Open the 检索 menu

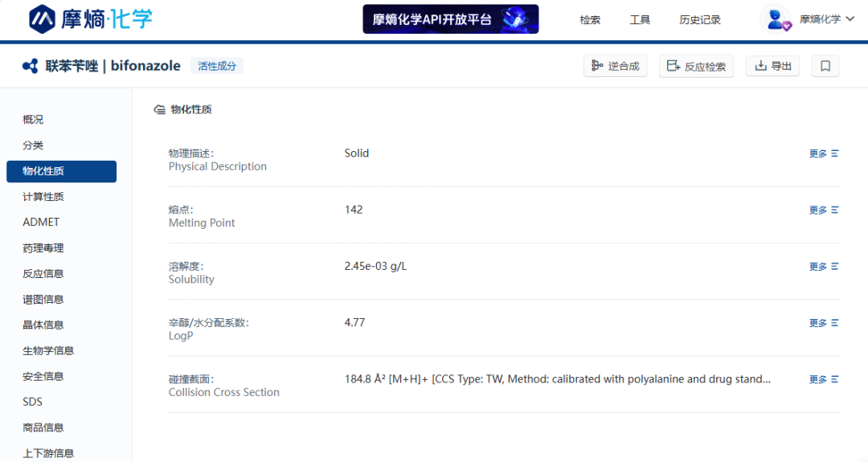coord(590,20)
